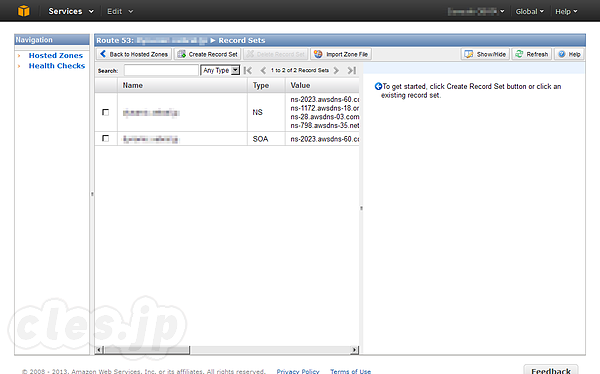Open Terms of Use link
Screen dimensions: 600x374
[351, 371]
